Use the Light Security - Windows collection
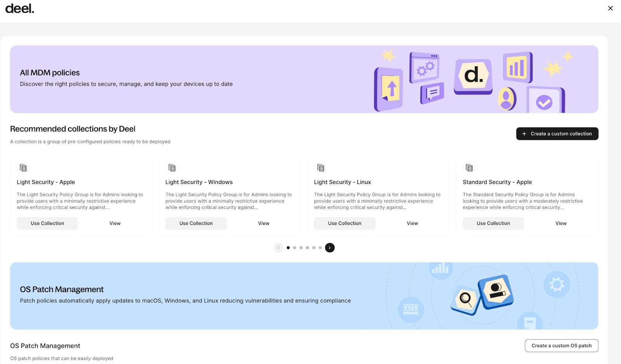Screen dimensions: 621x364 (196, 223)
